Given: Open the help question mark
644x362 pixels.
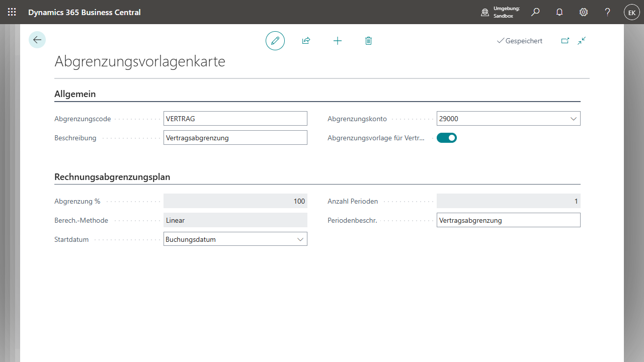Looking at the screenshot, I should click(x=608, y=12).
